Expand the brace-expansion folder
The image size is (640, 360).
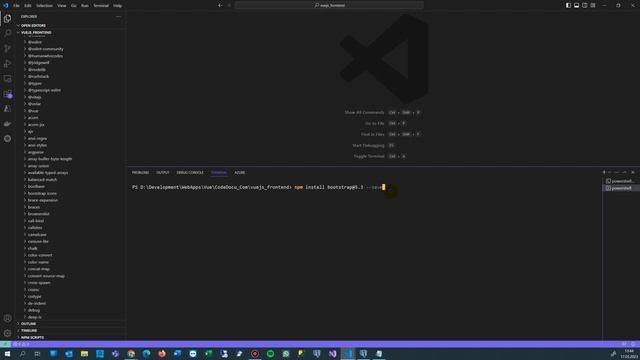point(43,200)
